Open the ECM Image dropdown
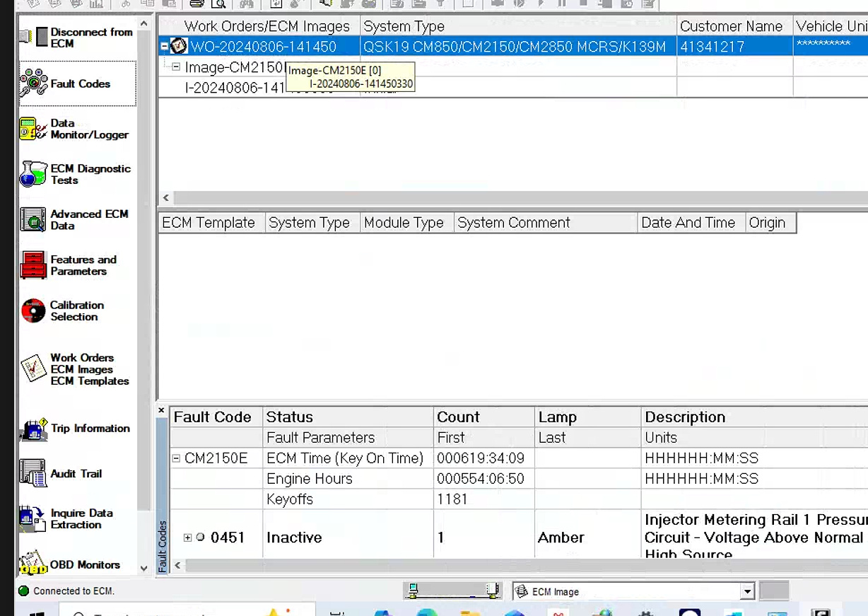Viewport: 868px width, 616px height. pos(747,592)
